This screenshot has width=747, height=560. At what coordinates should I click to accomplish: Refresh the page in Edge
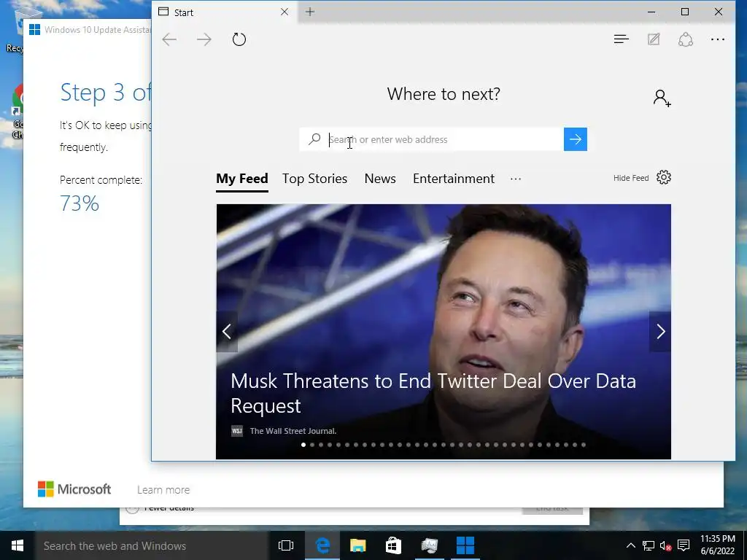(x=239, y=39)
